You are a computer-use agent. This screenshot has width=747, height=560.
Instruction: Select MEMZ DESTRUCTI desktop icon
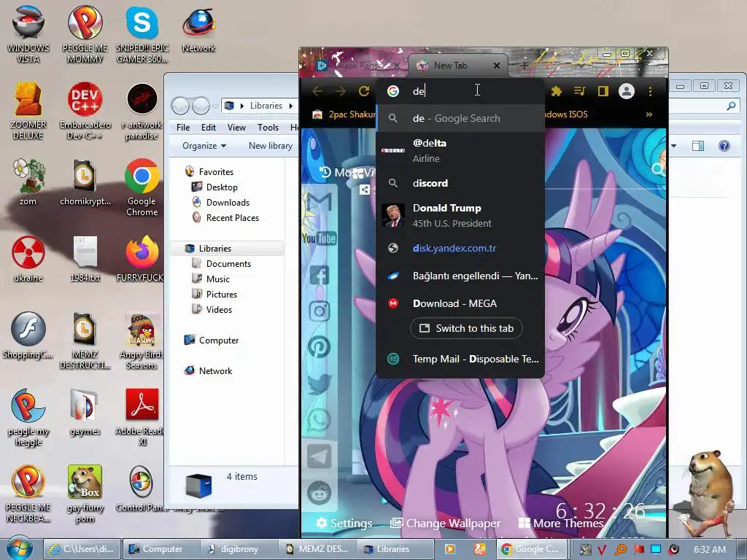point(85,341)
